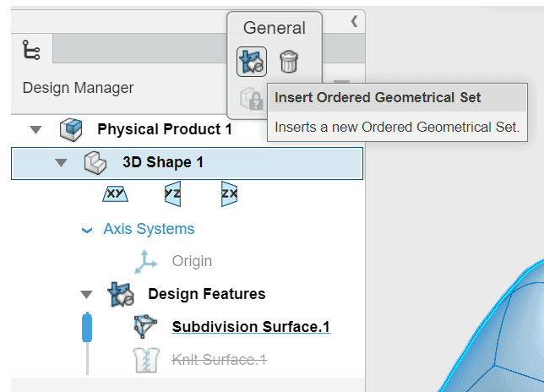
Task: Click the Subdivision Surface.1 mesh icon
Action: [x=145, y=326]
